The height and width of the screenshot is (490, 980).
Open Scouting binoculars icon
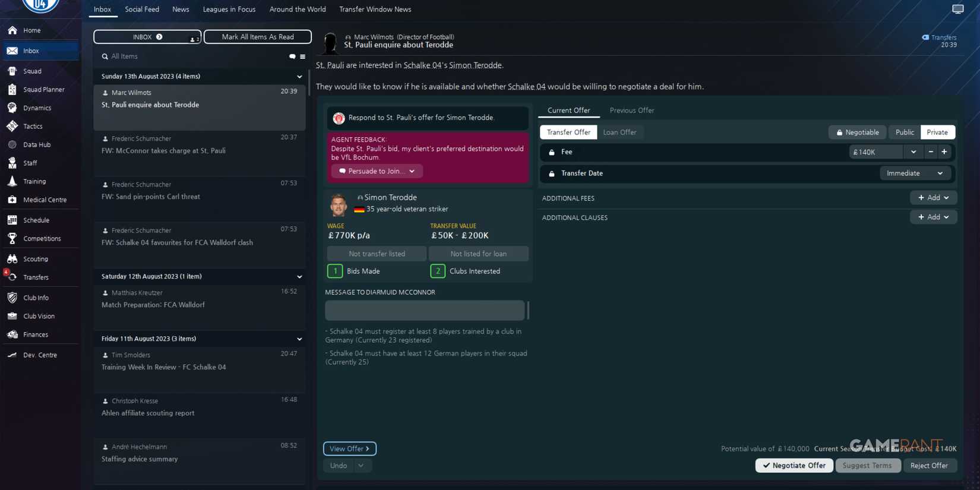[12, 259]
